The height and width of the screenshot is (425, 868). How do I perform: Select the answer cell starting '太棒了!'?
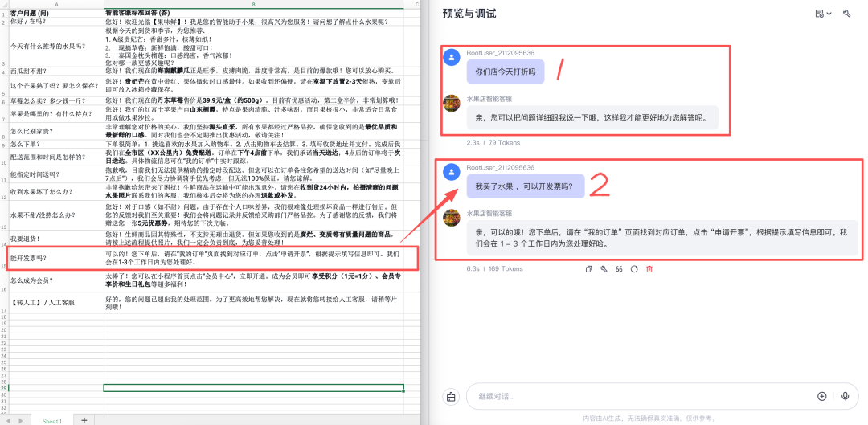click(253, 280)
